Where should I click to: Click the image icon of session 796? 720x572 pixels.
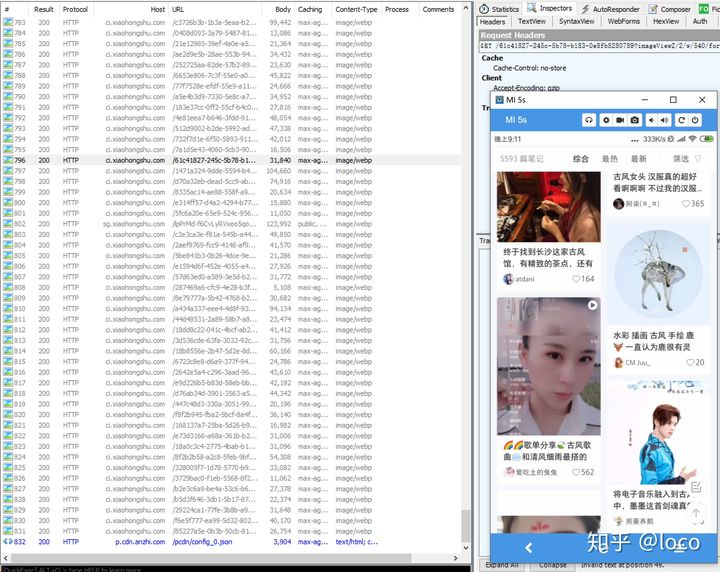tap(8, 160)
